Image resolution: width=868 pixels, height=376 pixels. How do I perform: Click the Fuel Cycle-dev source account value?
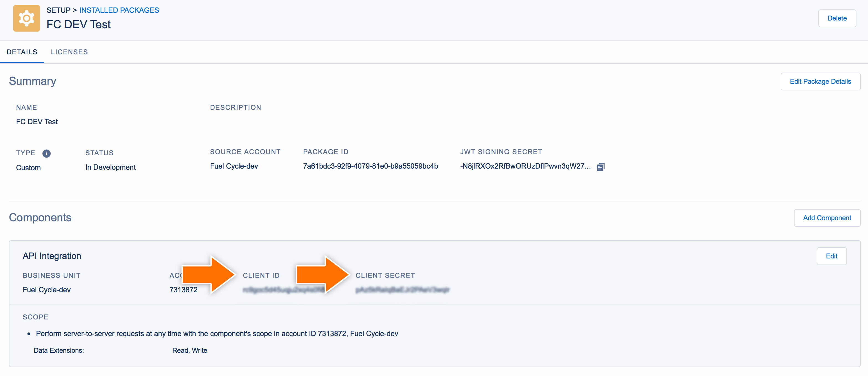(234, 166)
